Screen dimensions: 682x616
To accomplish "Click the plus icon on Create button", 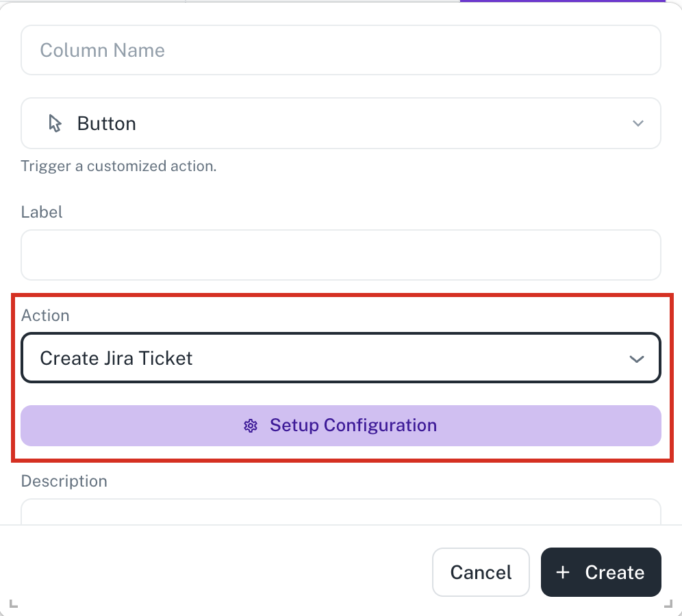I will click(563, 572).
